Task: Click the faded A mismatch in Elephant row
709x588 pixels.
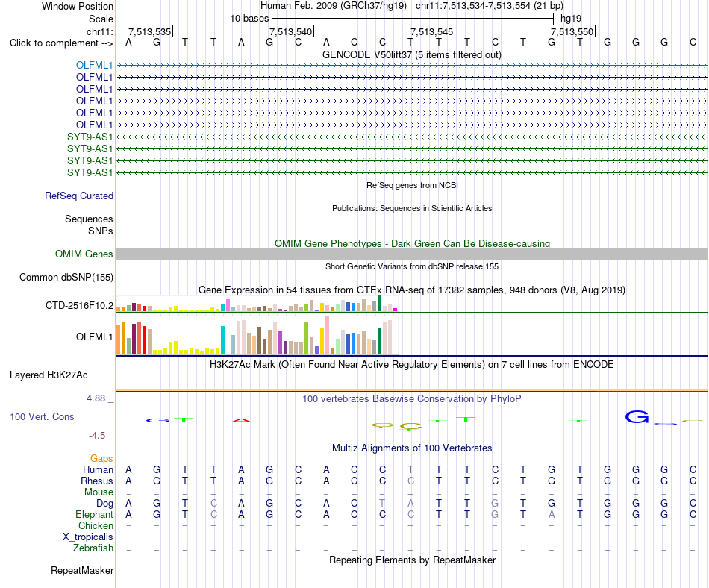Action: 552,514
